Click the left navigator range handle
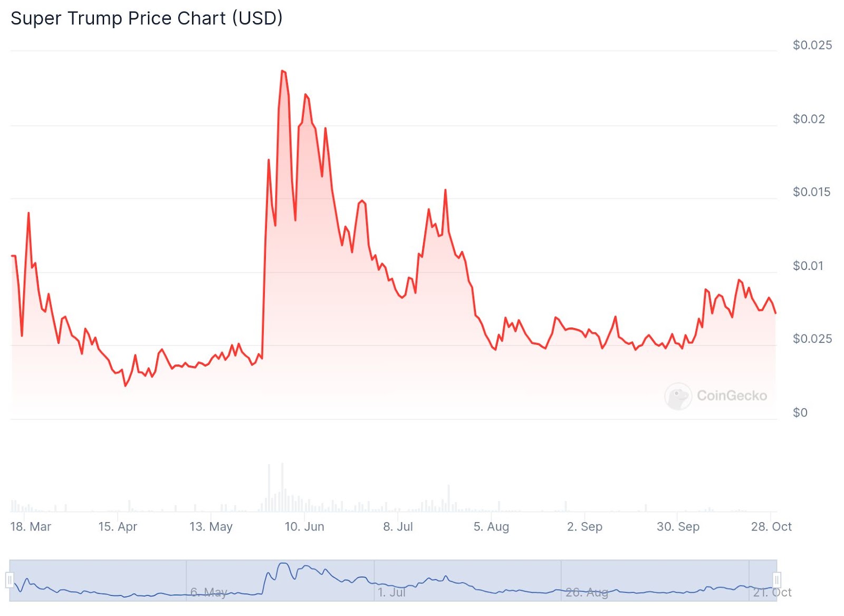This screenshot has width=844, height=616. click(x=9, y=580)
